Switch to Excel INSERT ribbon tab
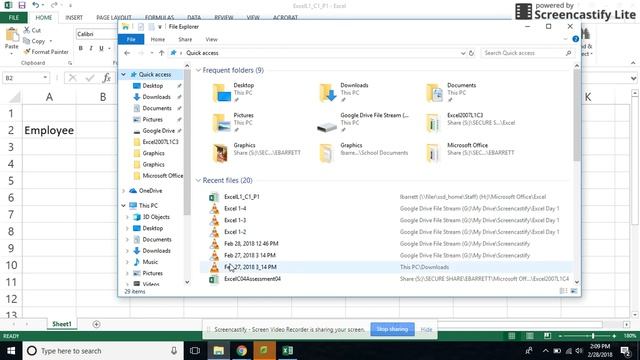This screenshot has width=640, height=360. coord(74,18)
